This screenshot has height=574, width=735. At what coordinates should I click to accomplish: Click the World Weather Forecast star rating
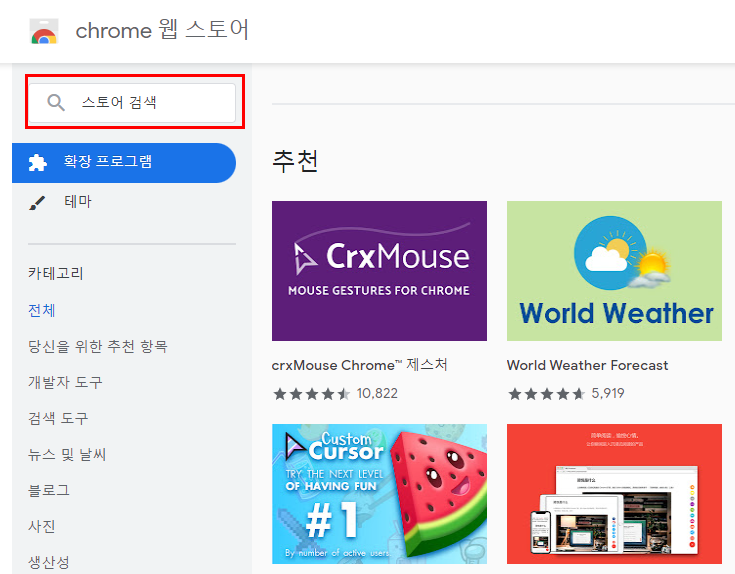pos(547,394)
